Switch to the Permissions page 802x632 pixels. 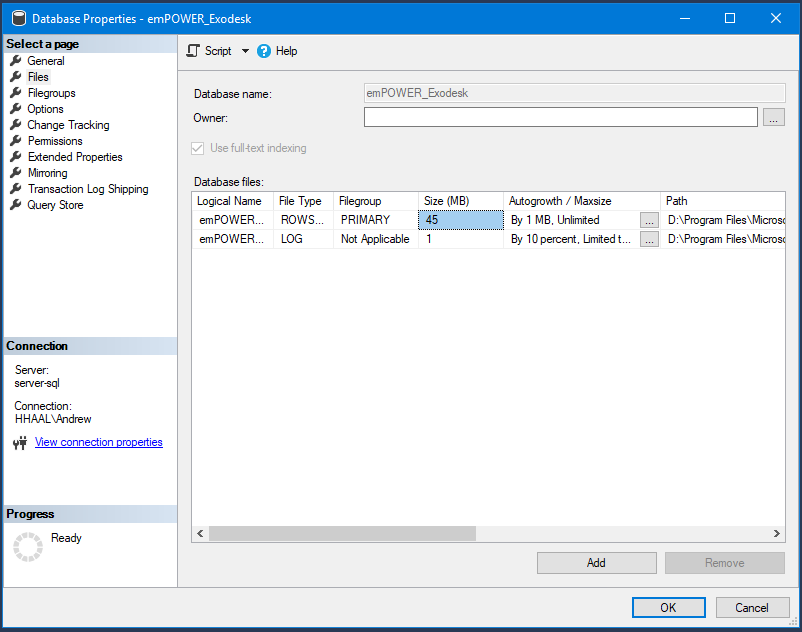coord(55,141)
